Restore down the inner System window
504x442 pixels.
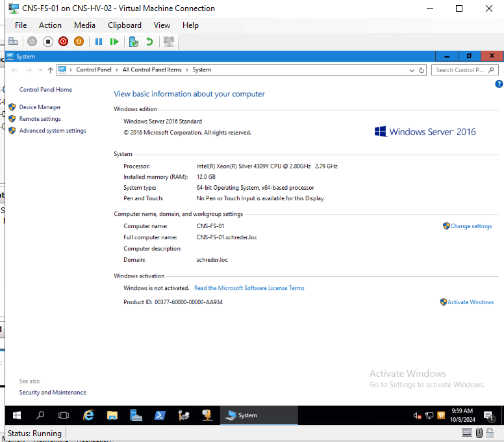pos(470,56)
